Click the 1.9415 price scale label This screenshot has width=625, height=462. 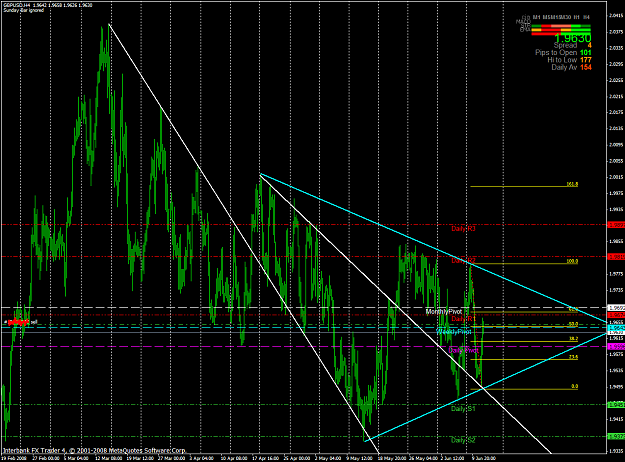pyautogui.click(x=616, y=419)
